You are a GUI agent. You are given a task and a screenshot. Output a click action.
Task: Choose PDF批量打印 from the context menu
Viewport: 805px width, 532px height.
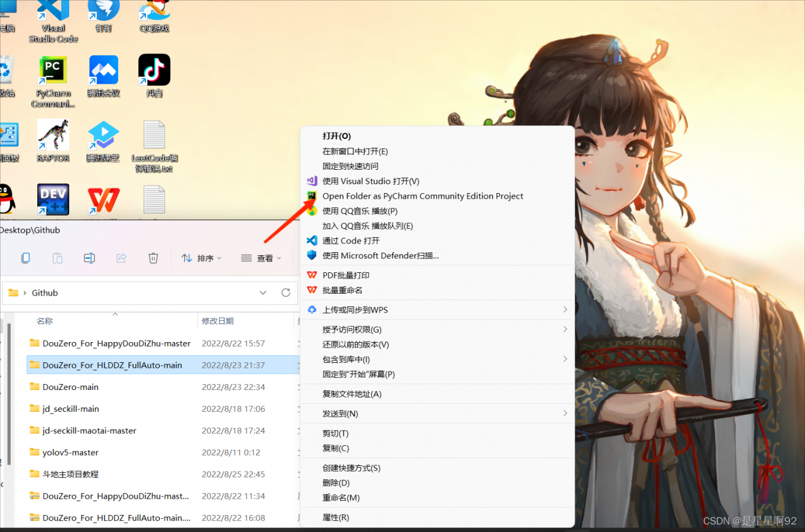pos(346,275)
